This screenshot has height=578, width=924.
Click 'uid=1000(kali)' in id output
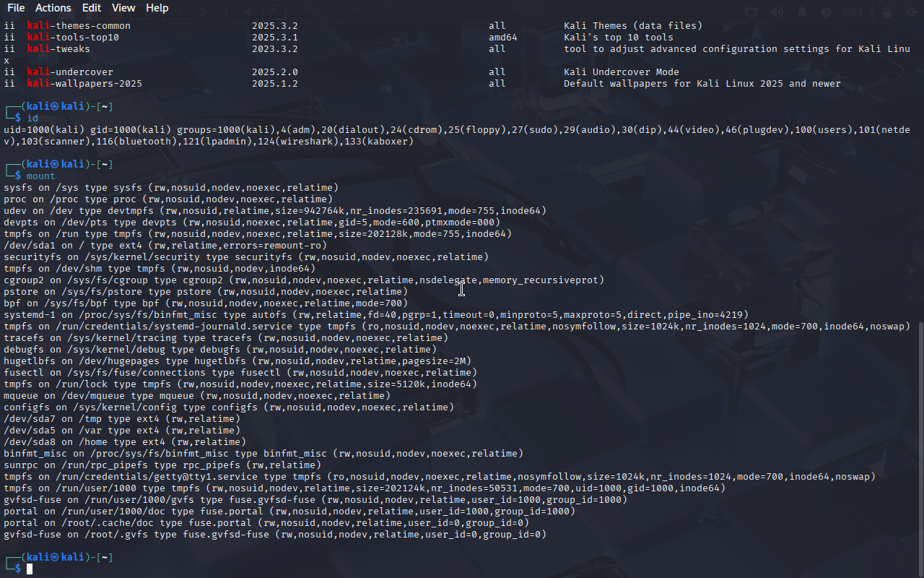pos(44,130)
